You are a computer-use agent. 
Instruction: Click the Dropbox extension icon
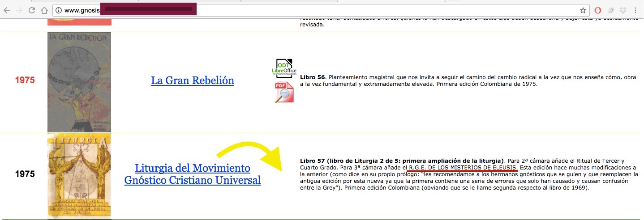point(623,10)
